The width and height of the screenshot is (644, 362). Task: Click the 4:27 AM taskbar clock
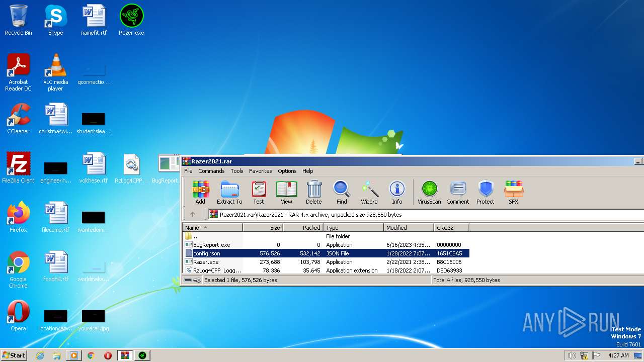[618, 355]
